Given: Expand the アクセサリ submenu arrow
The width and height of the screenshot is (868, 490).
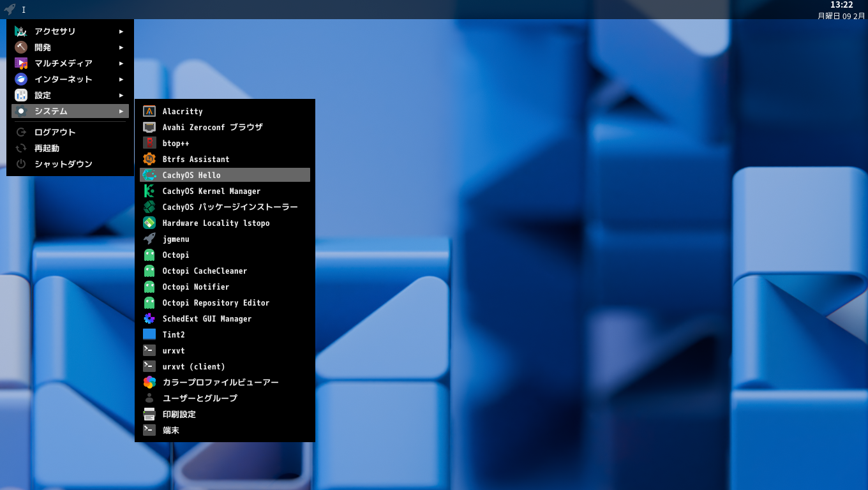Looking at the screenshot, I should pyautogui.click(x=121, y=31).
